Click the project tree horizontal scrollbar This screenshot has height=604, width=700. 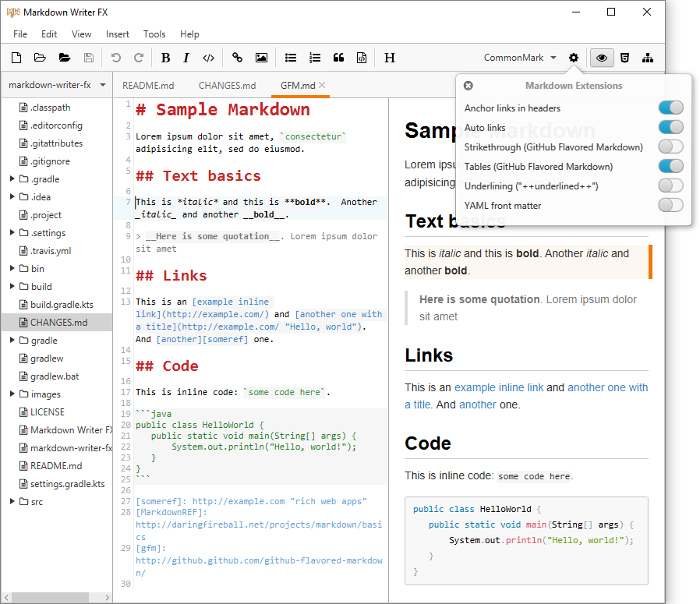click(x=50, y=597)
